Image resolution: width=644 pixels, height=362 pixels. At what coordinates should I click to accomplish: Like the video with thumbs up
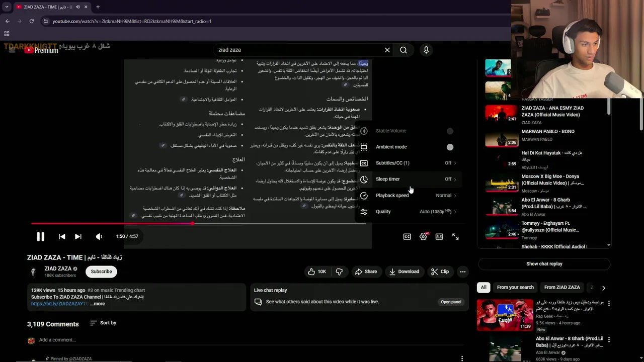(317, 271)
